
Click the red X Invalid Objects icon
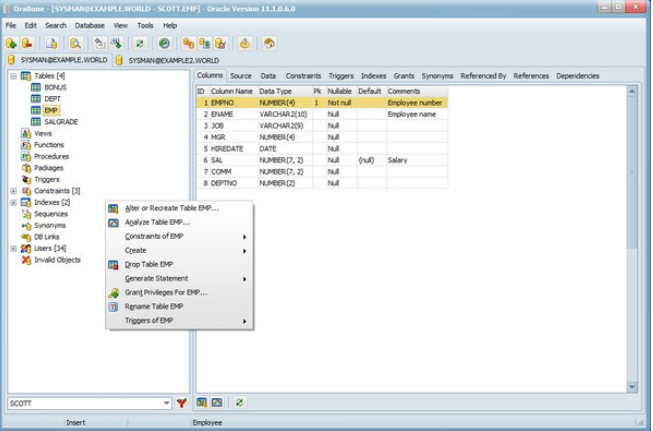click(x=26, y=260)
